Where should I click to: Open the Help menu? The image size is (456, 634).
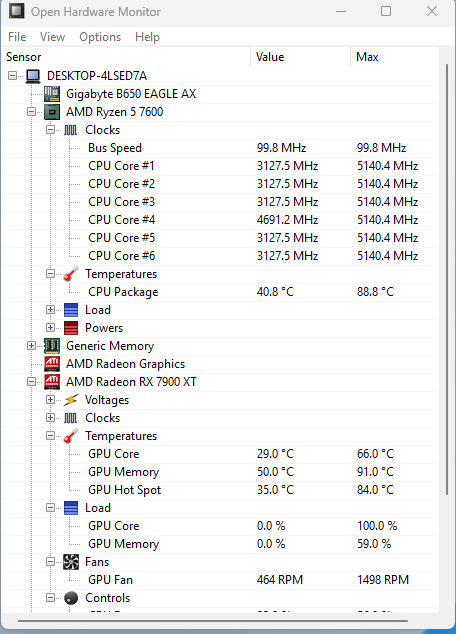pyautogui.click(x=147, y=37)
